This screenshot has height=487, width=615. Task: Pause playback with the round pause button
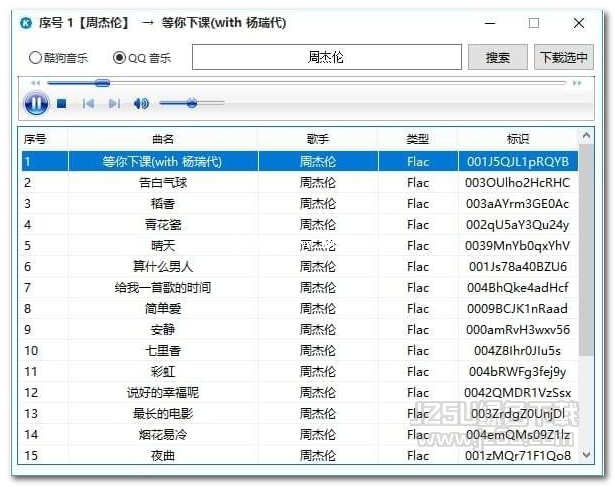(x=36, y=104)
